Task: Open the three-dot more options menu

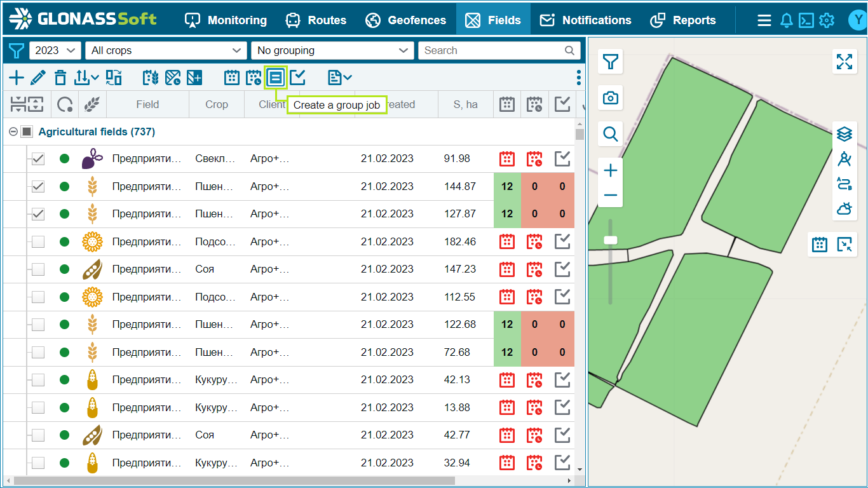Action: pyautogui.click(x=578, y=78)
